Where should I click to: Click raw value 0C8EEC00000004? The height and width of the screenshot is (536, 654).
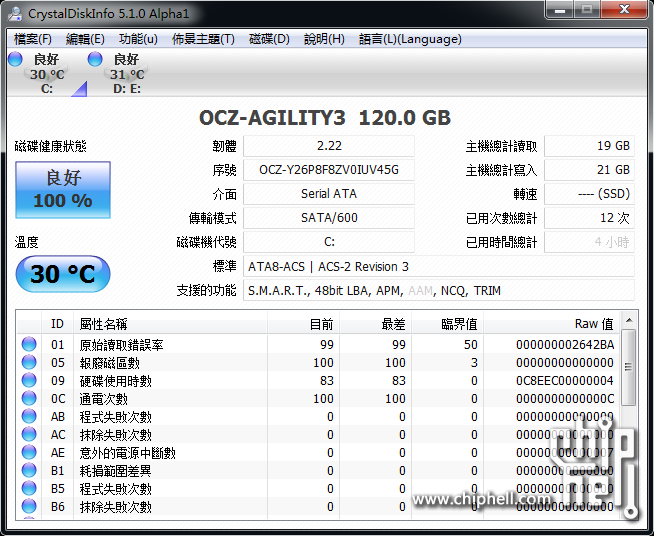coord(565,380)
